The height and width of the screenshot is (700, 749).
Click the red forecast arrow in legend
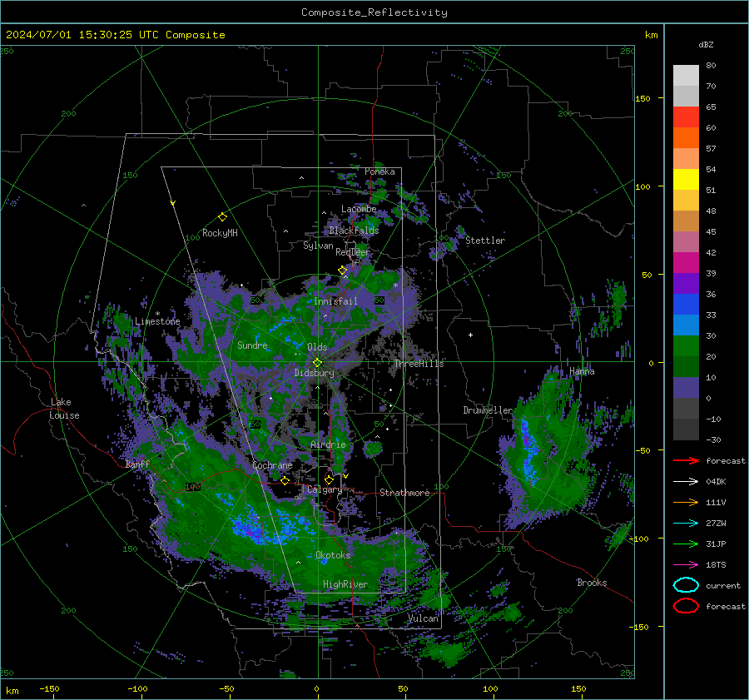686,460
